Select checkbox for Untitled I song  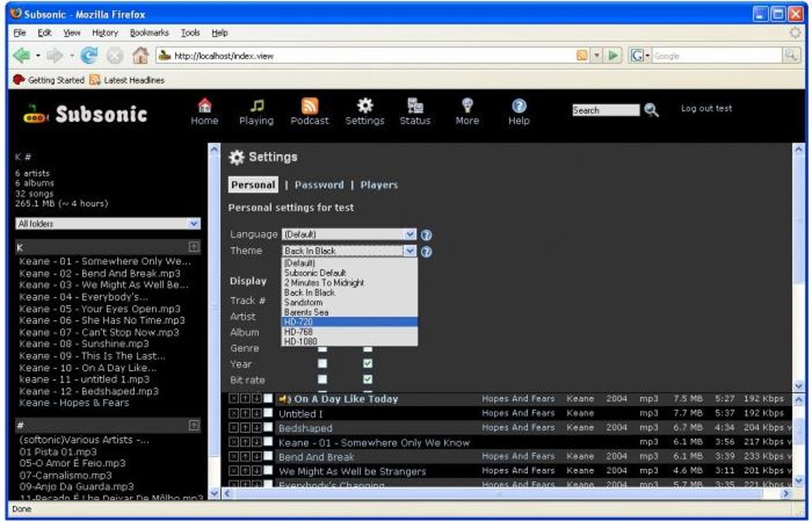267,413
